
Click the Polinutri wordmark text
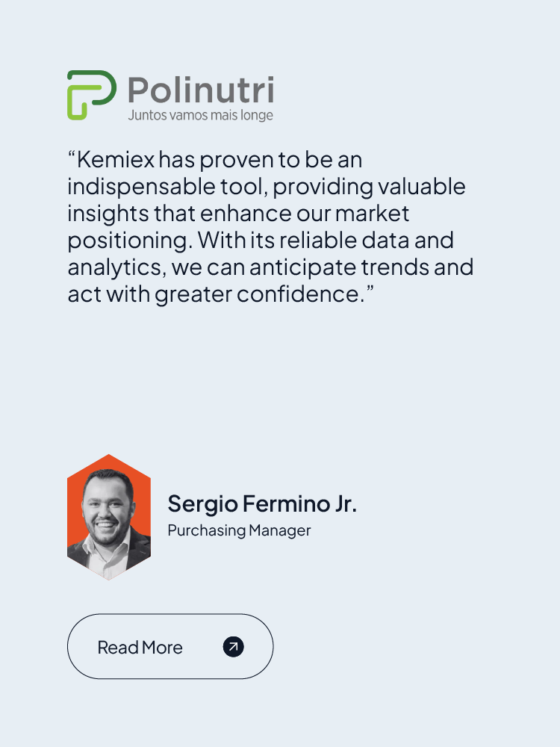[200, 91]
